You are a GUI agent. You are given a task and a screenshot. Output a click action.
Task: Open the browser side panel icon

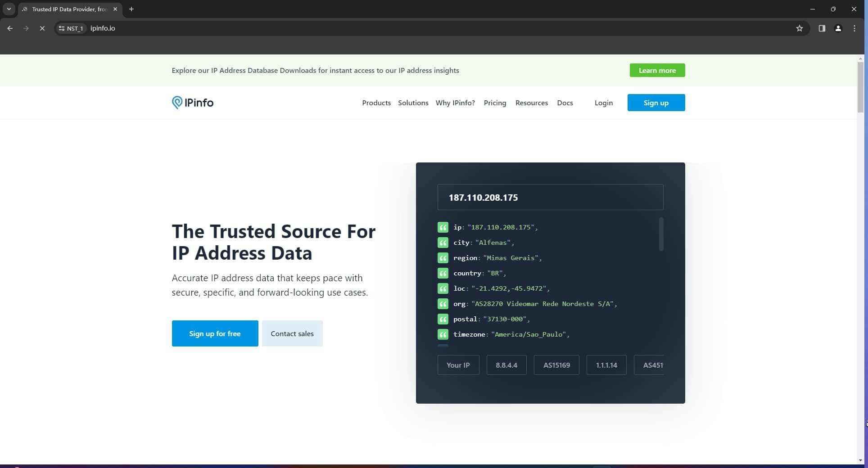tap(822, 28)
